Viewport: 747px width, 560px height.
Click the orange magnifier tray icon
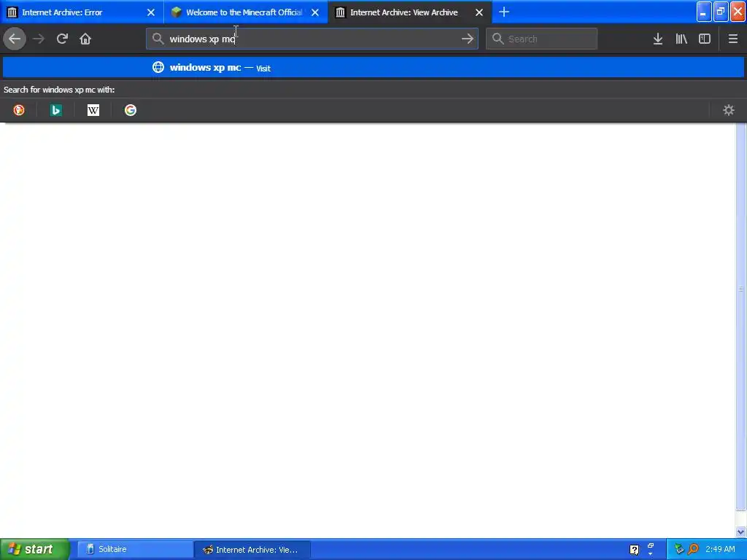click(693, 550)
